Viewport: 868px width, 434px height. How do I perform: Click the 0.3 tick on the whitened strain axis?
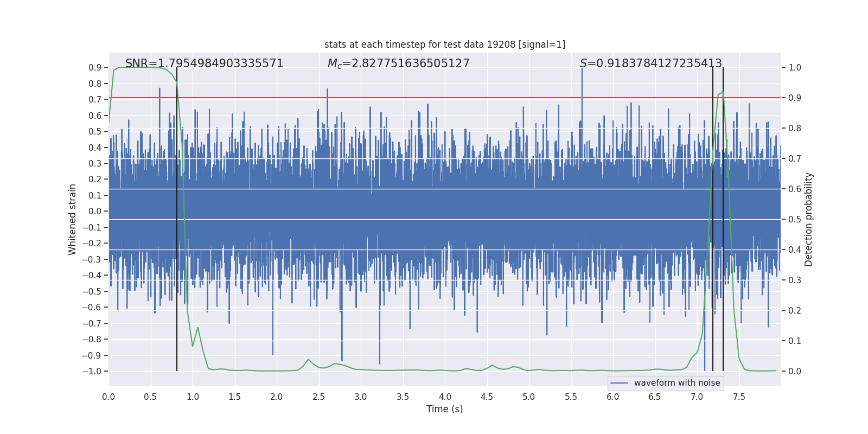point(95,163)
